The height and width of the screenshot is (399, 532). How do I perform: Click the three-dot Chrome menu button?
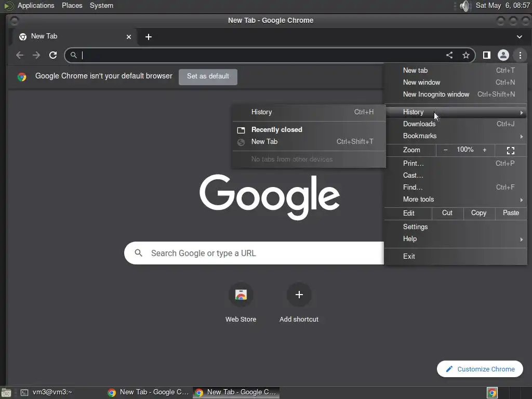pyautogui.click(x=520, y=55)
